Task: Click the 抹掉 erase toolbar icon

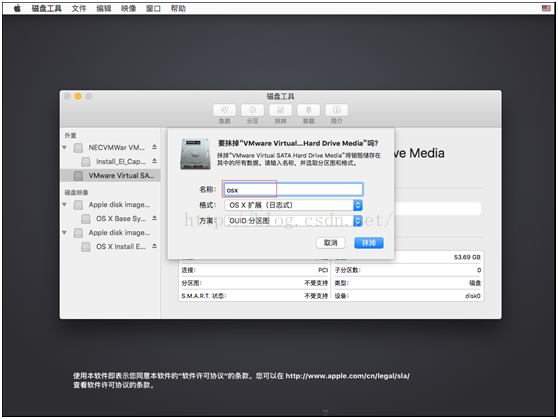Action: [280, 110]
